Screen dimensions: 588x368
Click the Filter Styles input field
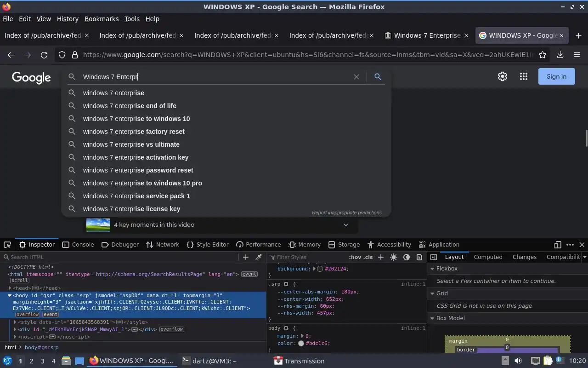[308, 257]
